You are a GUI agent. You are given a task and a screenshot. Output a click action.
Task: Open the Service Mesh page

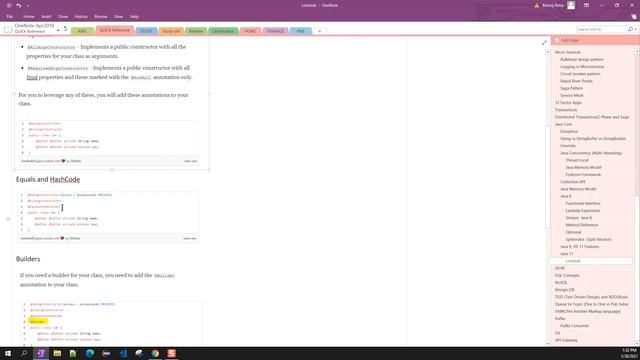click(x=572, y=96)
